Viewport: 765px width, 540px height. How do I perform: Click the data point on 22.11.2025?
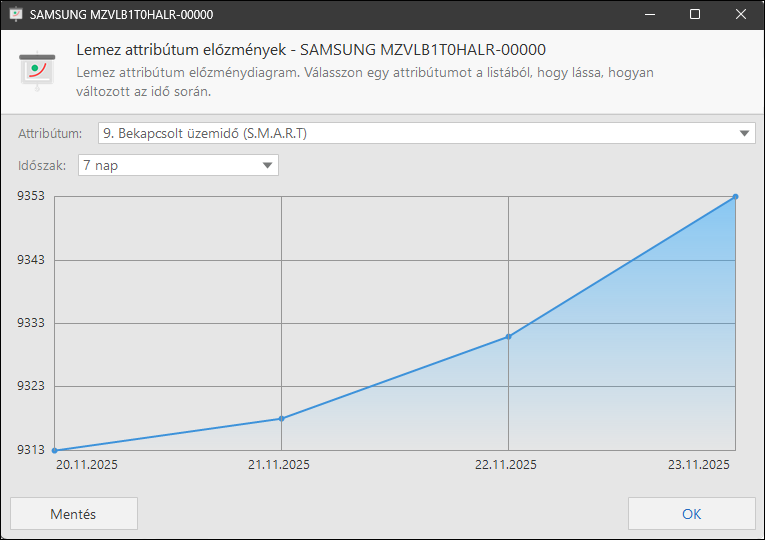(509, 336)
